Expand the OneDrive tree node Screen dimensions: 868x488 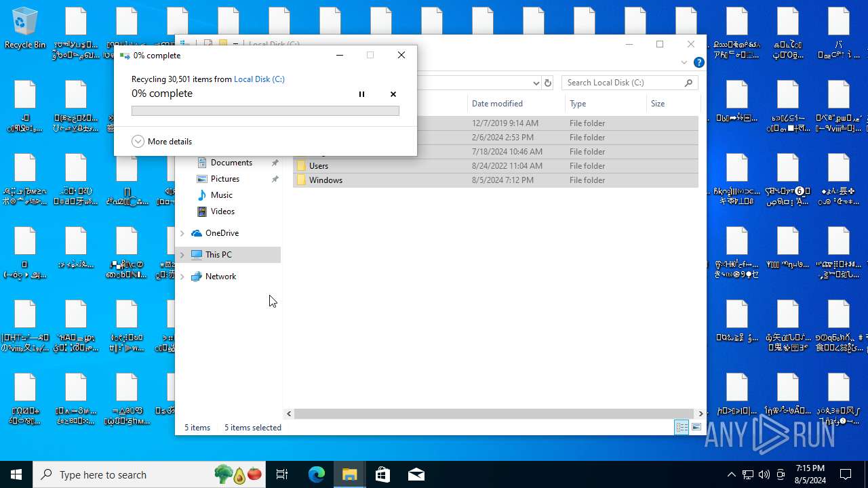pos(182,233)
